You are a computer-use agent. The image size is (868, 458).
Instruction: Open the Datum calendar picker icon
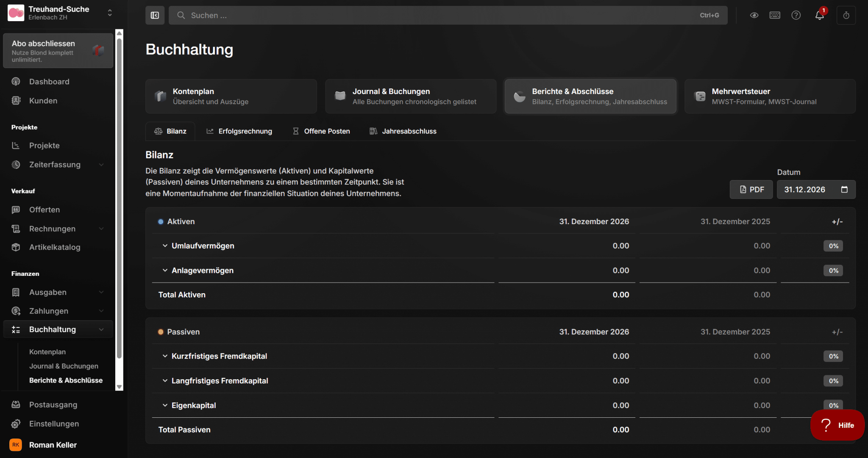click(x=844, y=189)
